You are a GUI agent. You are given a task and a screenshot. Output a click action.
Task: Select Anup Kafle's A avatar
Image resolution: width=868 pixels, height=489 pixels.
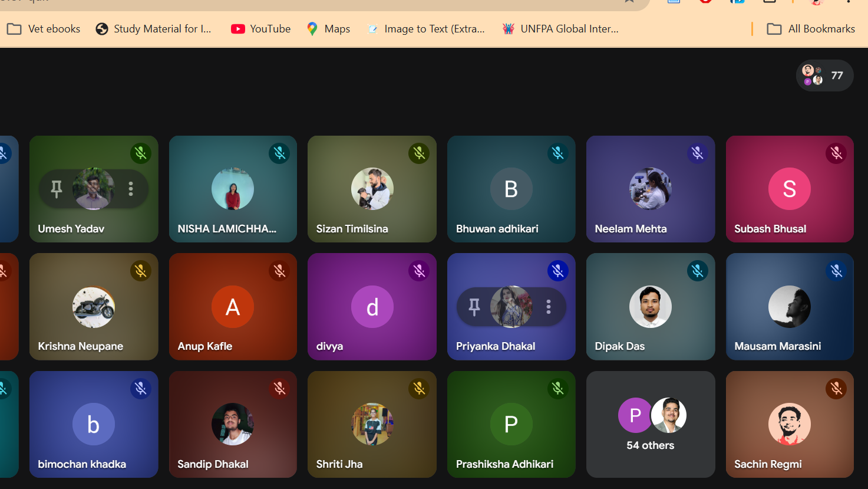click(x=233, y=307)
